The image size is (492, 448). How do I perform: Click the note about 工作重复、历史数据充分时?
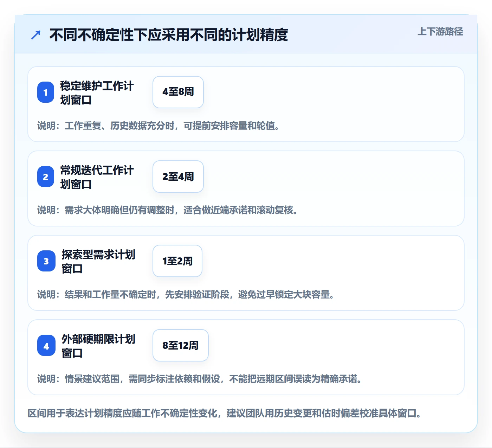pyautogui.click(x=159, y=126)
